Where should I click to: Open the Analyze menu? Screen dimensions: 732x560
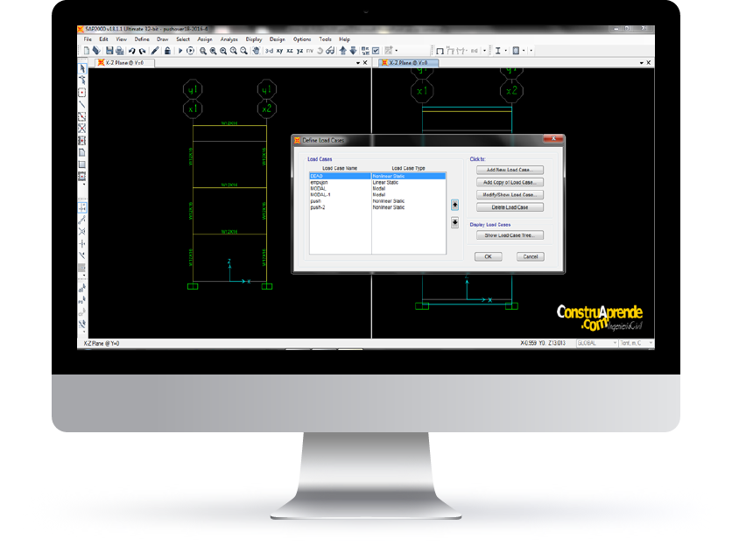pos(229,39)
